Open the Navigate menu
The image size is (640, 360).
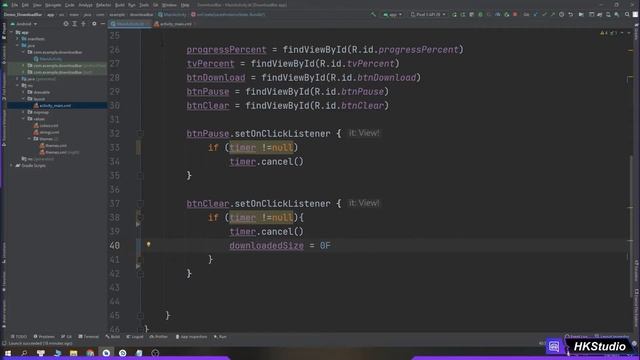53,5
